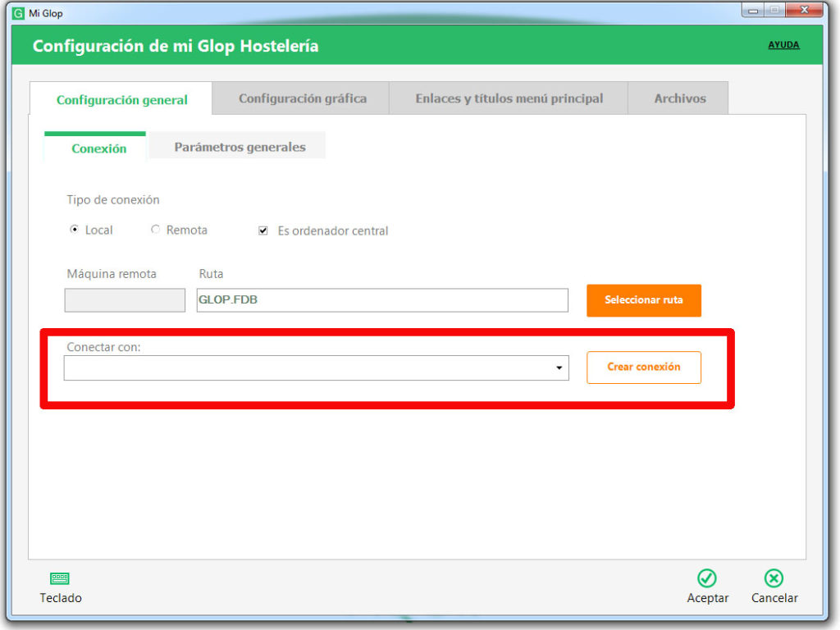
Task: Toggle the Es ordenador central checkbox
Action: [x=263, y=231]
